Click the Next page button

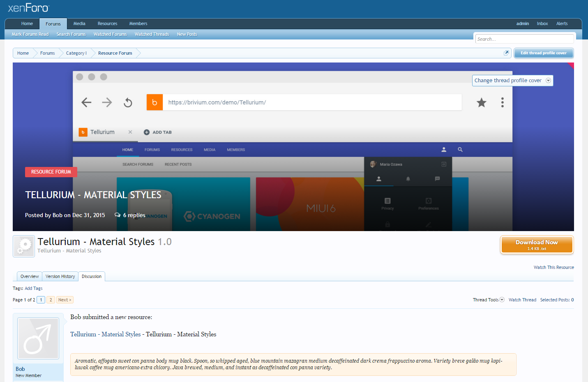65,300
